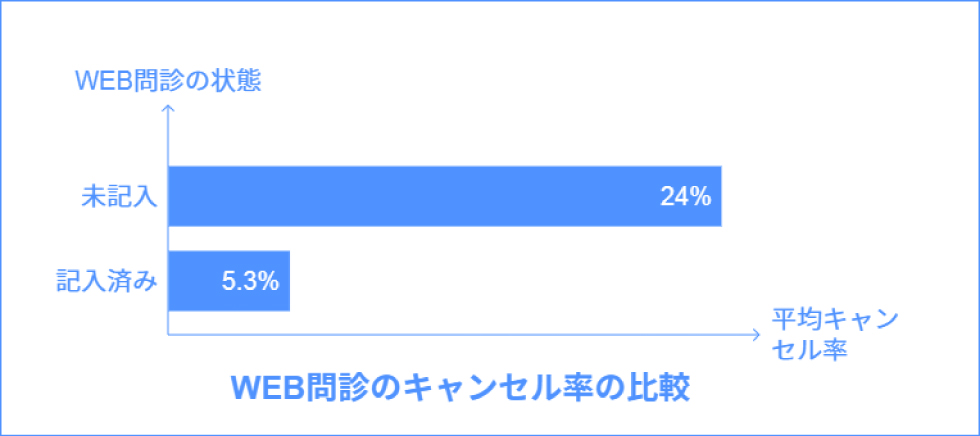Click the 未記入 category label
This screenshot has width=980, height=436.
(119, 196)
